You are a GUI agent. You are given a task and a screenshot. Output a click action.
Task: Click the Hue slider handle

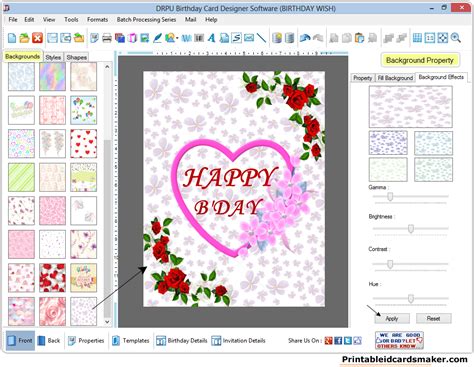(411, 298)
